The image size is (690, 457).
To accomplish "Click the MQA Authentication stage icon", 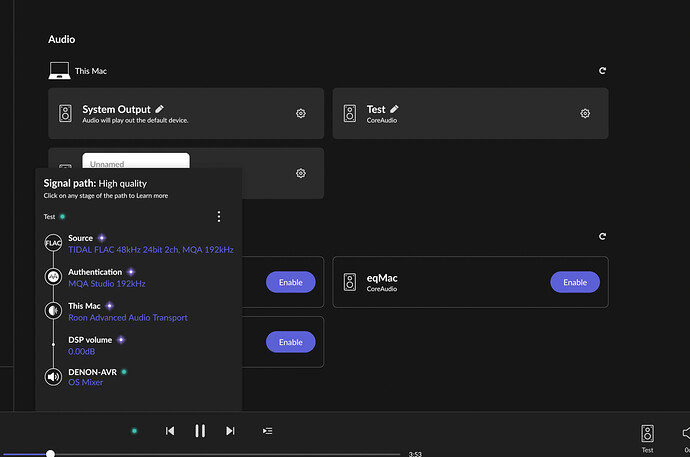I will (x=53, y=277).
